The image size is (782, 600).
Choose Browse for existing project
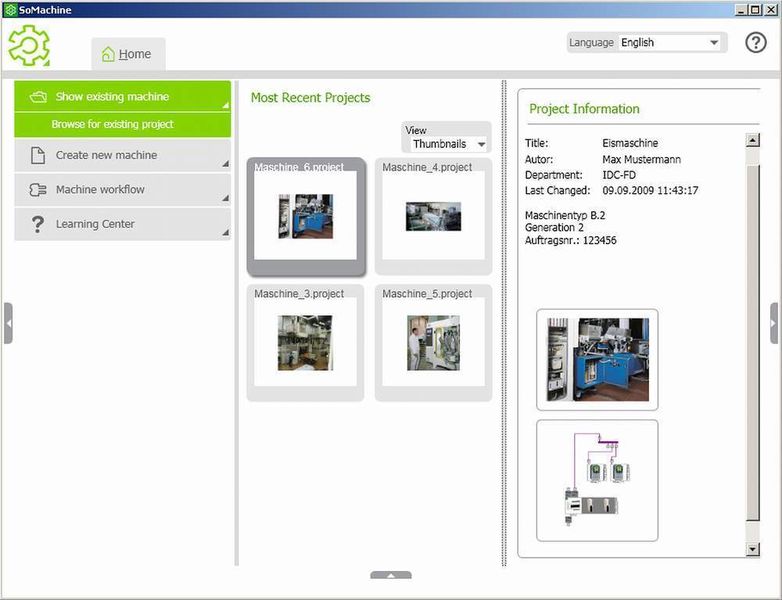(122, 124)
